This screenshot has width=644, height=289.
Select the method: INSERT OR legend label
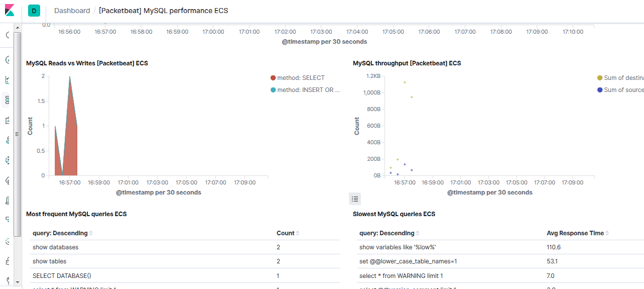point(309,90)
